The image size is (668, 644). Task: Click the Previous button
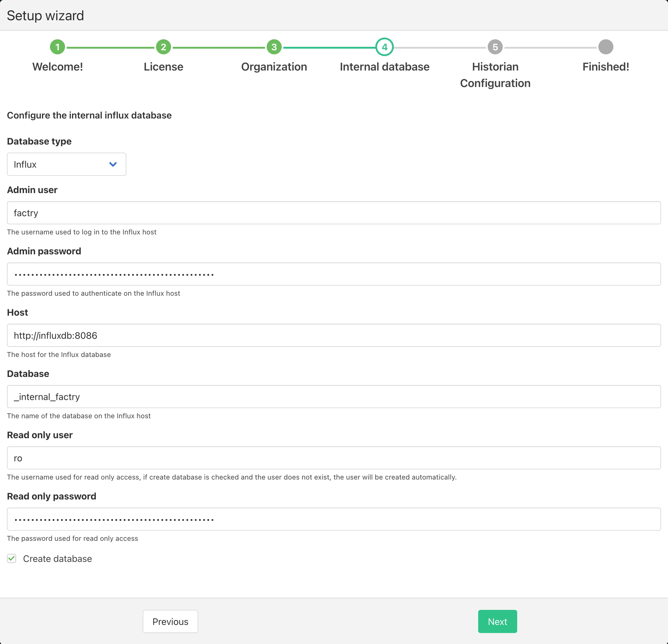[170, 621]
